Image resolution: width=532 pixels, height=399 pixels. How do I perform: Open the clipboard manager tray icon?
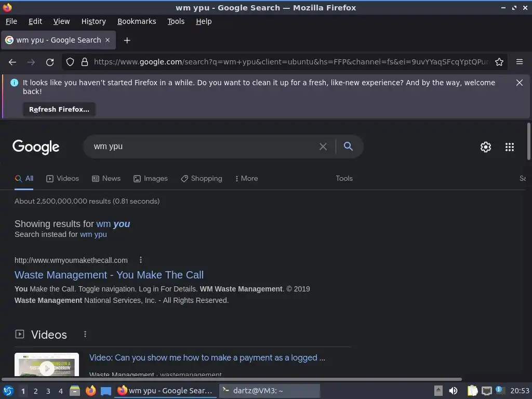[472, 391]
